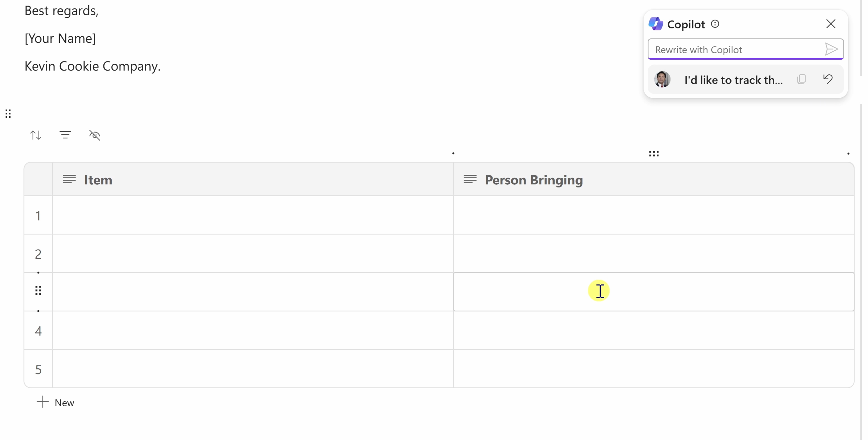Open the filter icon above table
Screen dimensions: 868x440
click(x=65, y=135)
